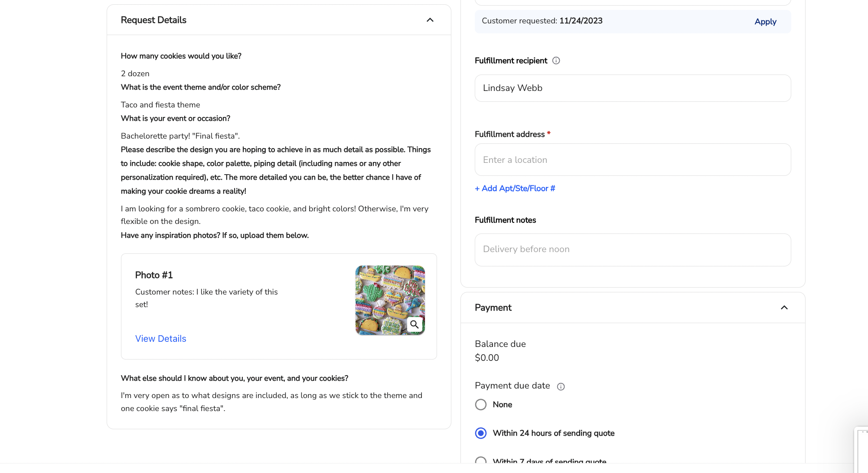Screen dimensions: 868x473
Task: Add Apt/Ste/Floor number link
Action: click(x=515, y=188)
